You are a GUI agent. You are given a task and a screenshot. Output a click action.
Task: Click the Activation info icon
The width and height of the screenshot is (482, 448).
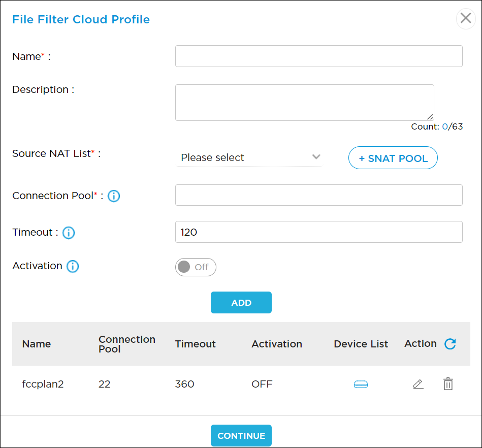pyautogui.click(x=73, y=266)
